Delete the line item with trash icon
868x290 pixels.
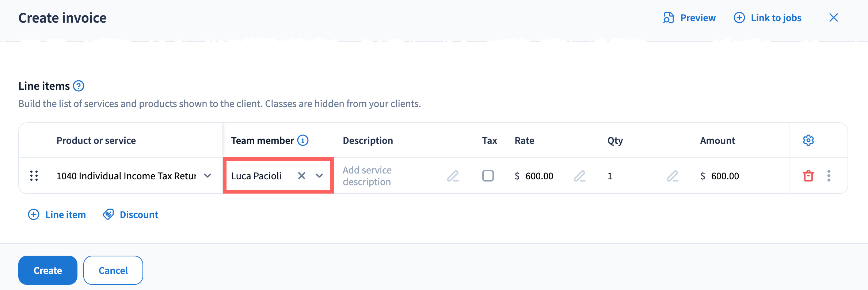click(808, 176)
